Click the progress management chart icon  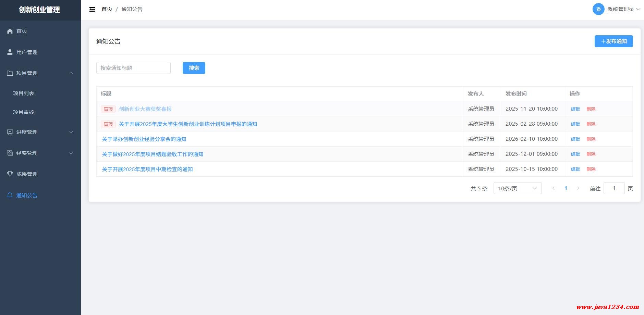[x=10, y=132]
